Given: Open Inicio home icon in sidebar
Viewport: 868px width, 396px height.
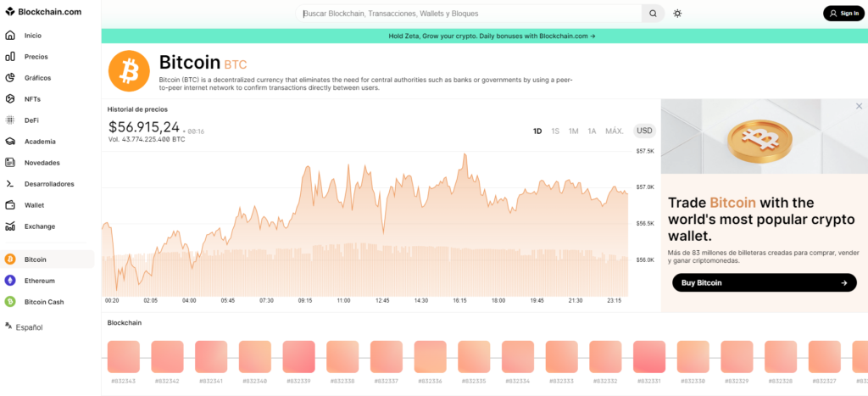Looking at the screenshot, I should coord(10,36).
